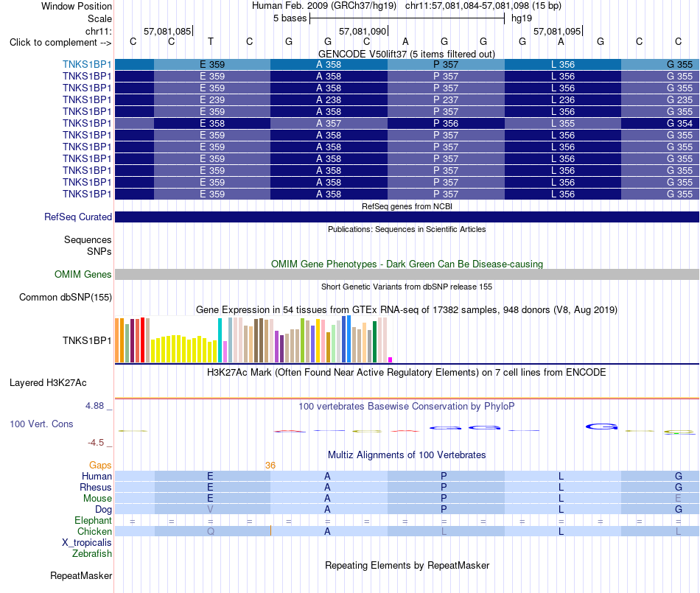The width and height of the screenshot is (700, 593).
Task: Click the P 356 codon block
Action: pos(446,123)
